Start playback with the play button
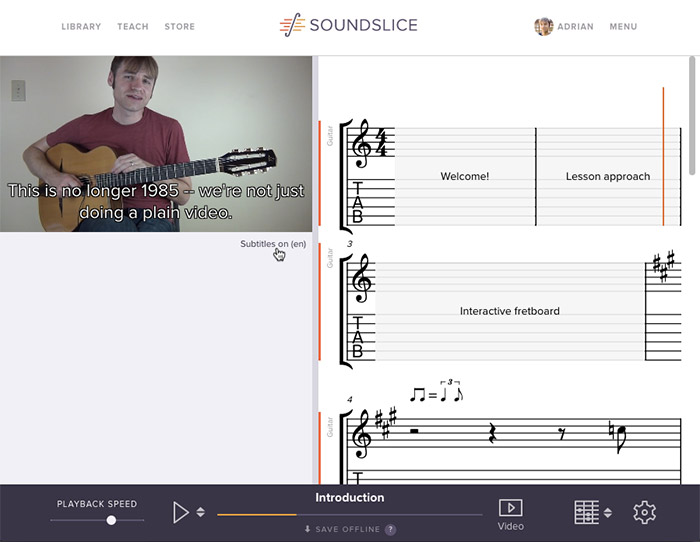 [x=180, y=512]
